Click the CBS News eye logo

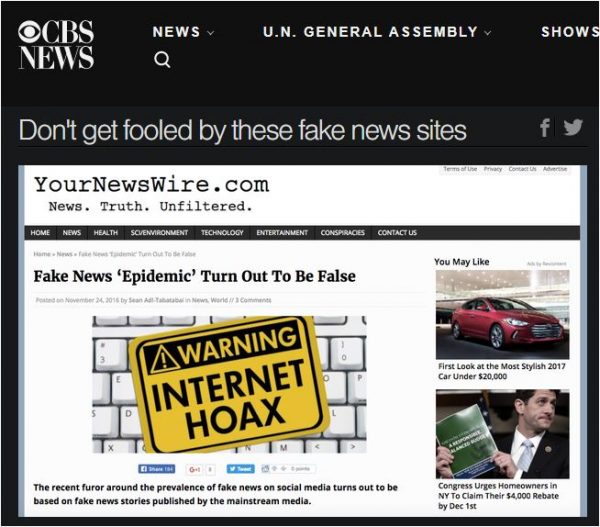[55, 44]
